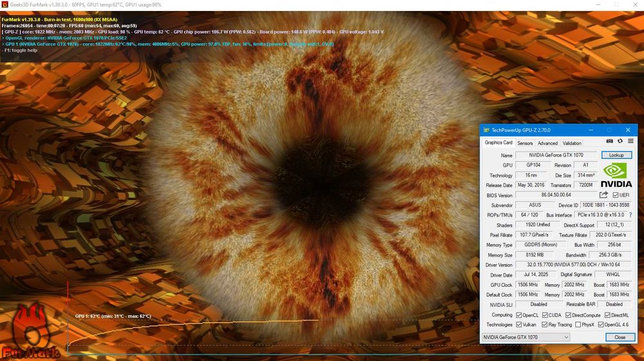Image resolution: width=644 pixels, height=361 pixels.
Task: Click the GPU-Z refresh icon
Action: 620,141
